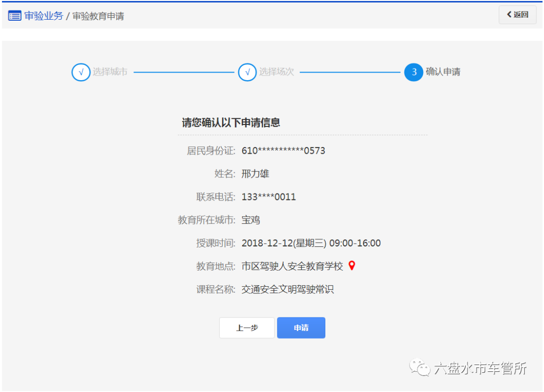544x392 pixels.
Task: Open the 审验业务 breadcrumb link
Action: (x=44, y=16)
